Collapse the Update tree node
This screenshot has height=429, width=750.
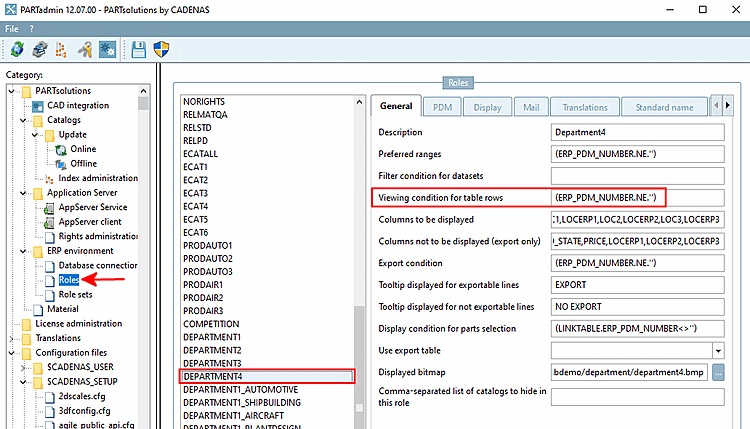pos(35,135)
